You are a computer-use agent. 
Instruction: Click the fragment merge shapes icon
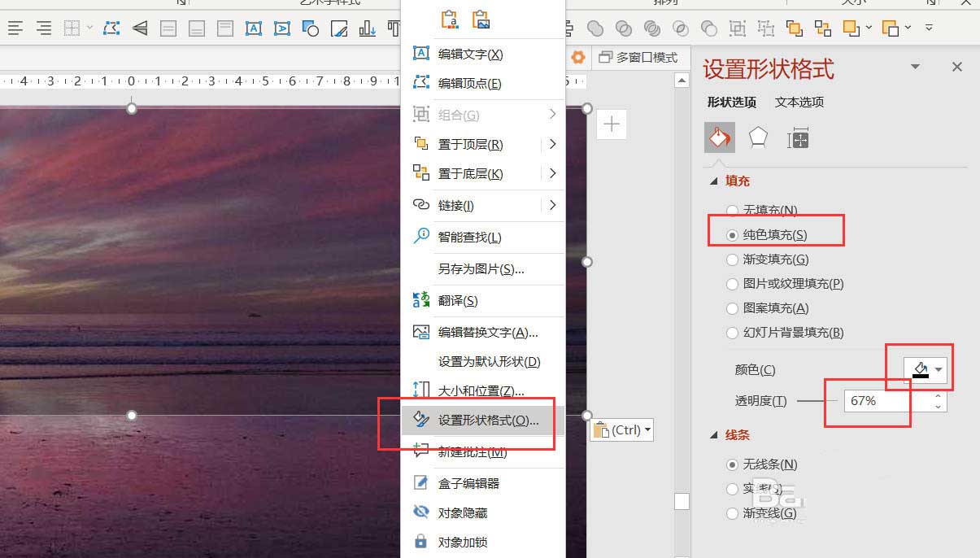(652, 28)
